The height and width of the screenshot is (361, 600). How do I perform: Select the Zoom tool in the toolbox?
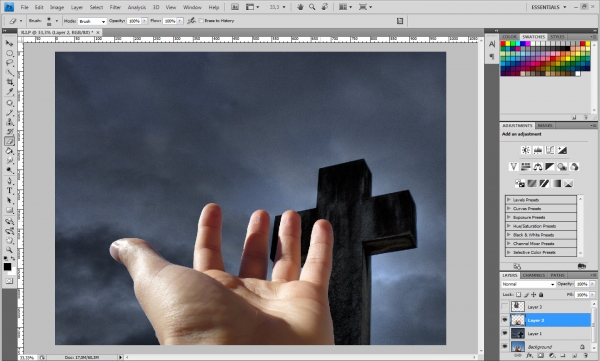[9, 250]
